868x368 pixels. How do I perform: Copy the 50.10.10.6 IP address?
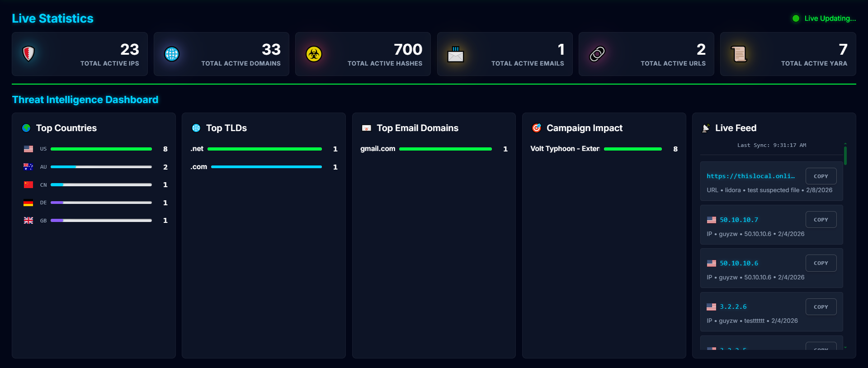(x=821, y=263)
